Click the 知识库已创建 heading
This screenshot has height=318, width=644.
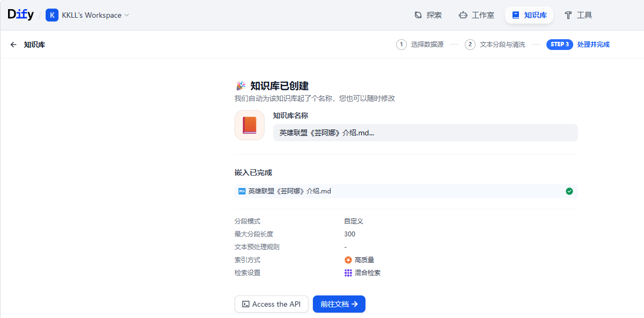tap(280, 86)
